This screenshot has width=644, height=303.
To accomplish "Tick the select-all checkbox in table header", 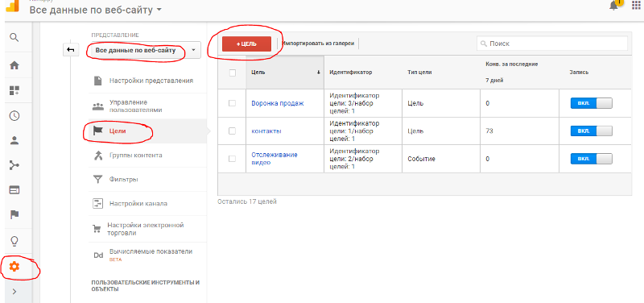I will (232, 73).
